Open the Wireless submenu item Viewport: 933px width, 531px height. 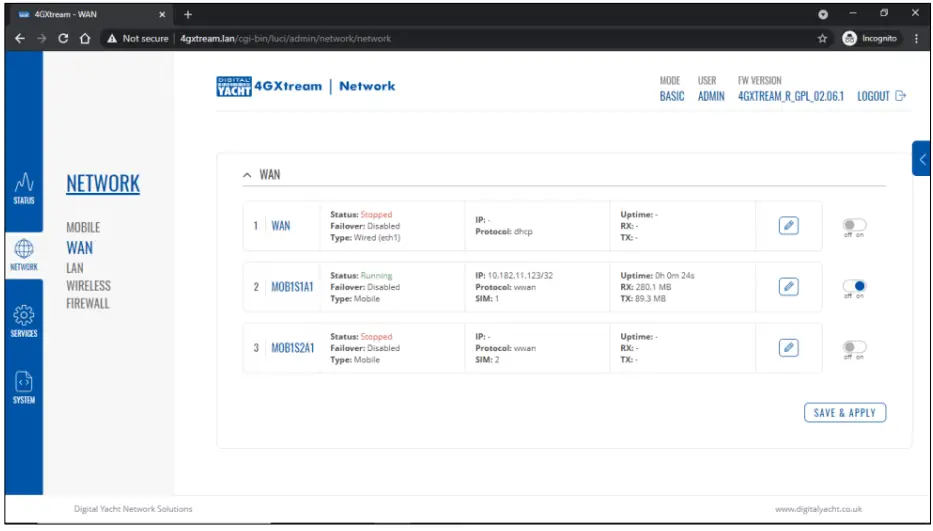89,286
